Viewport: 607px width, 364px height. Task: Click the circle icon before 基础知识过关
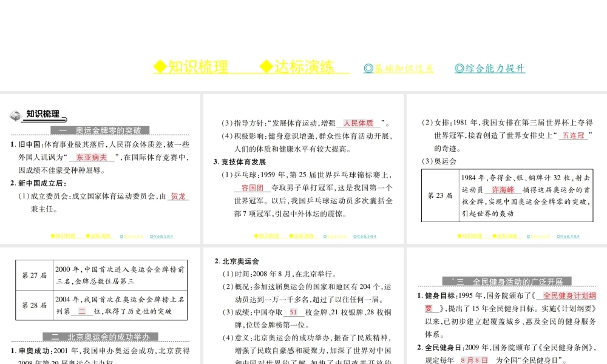(x=368, y=69)
